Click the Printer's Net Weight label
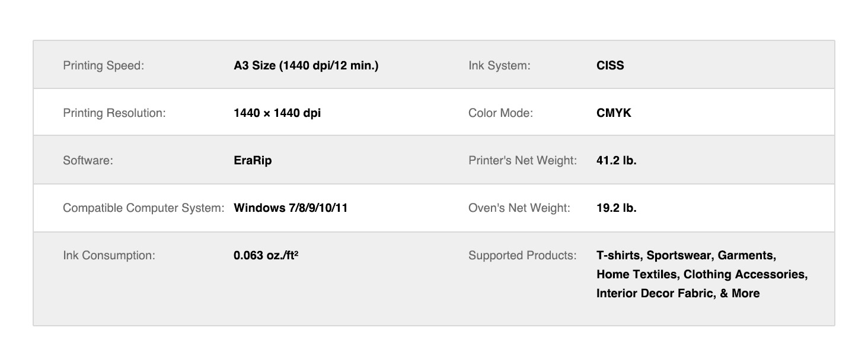Viewport: 868px width, 356px height. click(x=522, y=160)
